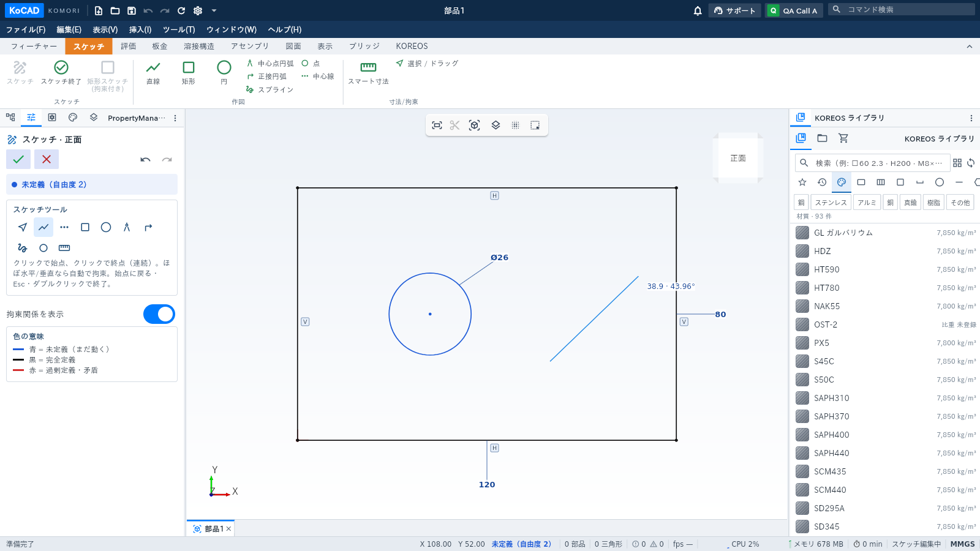The width and height of the screenshot is (980, 551).
Task: Select the SAPH400 material swatch
Action: (802, 435)
